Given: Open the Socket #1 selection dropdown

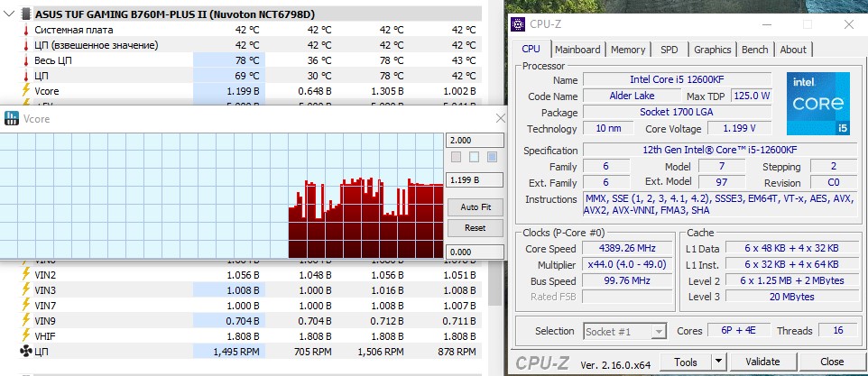Looking at the screenshot, I should [624, 331].
